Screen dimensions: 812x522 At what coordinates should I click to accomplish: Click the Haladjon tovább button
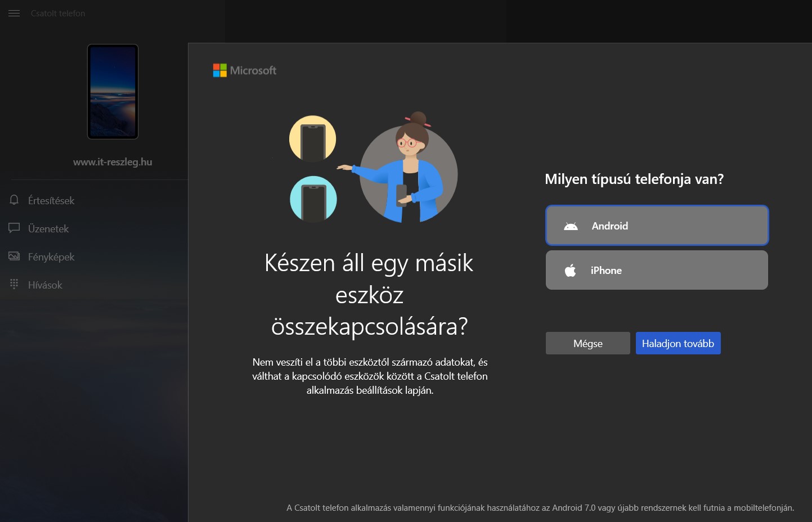[x=678, y=343]
